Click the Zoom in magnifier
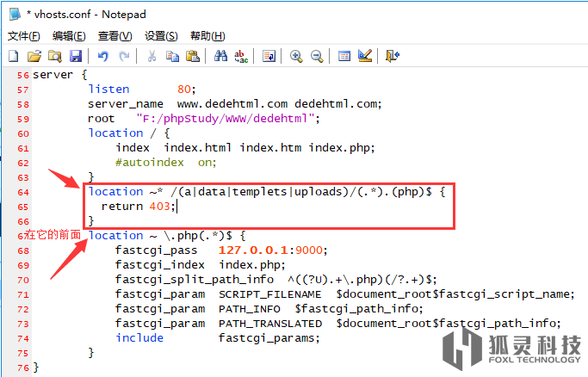Screen dimensions: 588x377 coord(296,56)
